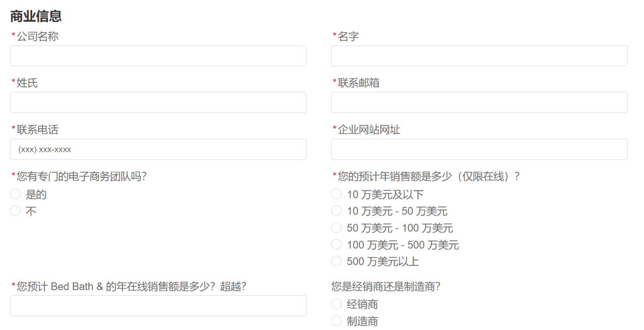Click the 公司名称 input field

point(158,56)
